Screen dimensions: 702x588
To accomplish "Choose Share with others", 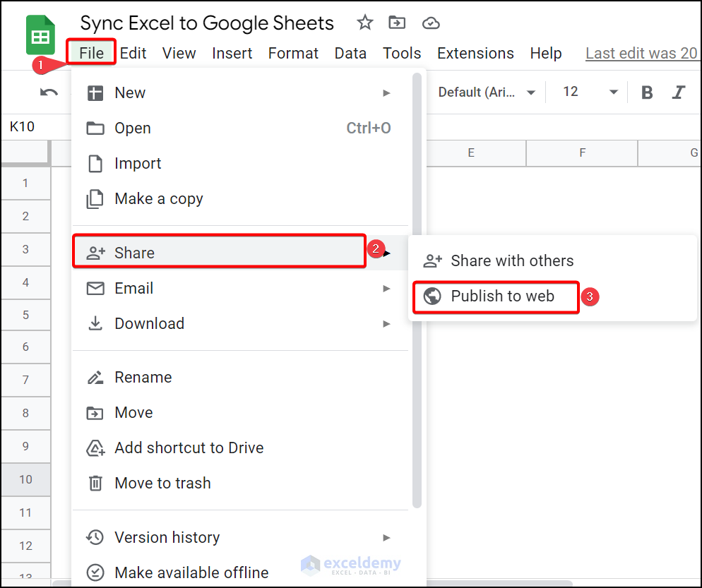I will coord(511,261).
